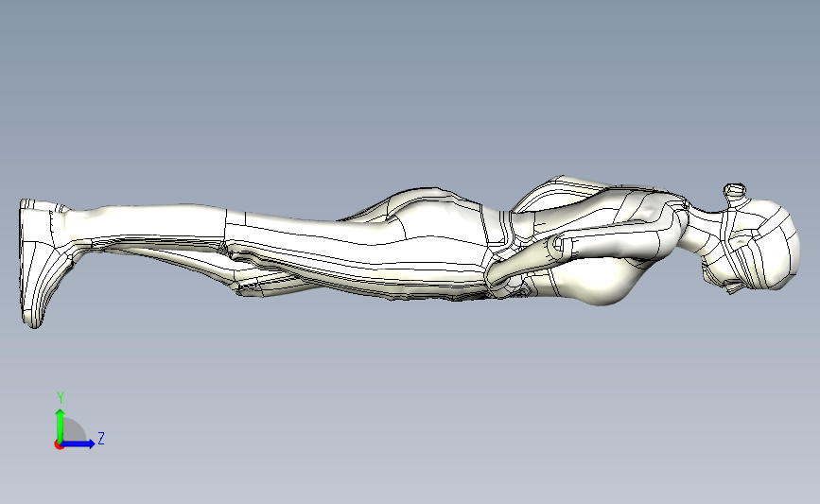
Task: Select the 3D mannequin model's head
Action: pyautogui.click(x=752, y=240)
